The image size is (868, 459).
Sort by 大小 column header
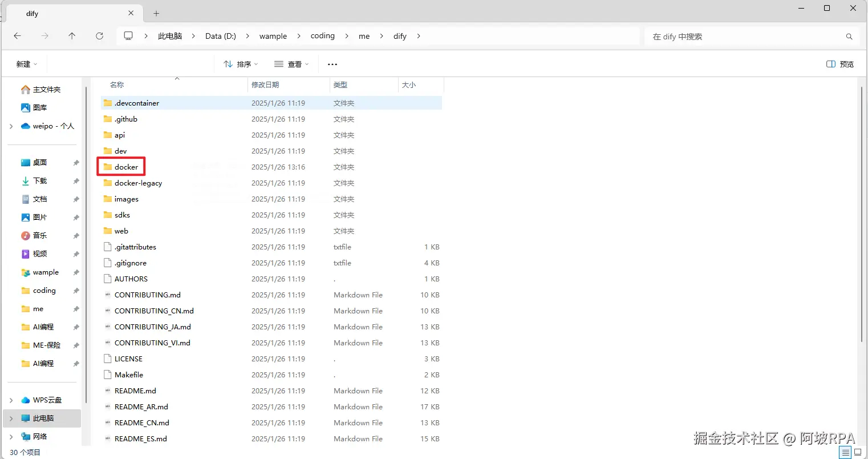click(x=421, y=85)
